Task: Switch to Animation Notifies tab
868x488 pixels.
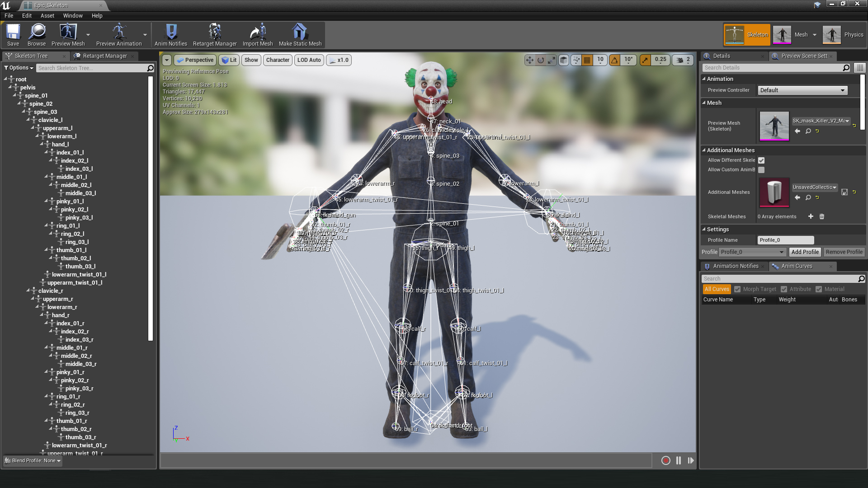Action: 735,266
